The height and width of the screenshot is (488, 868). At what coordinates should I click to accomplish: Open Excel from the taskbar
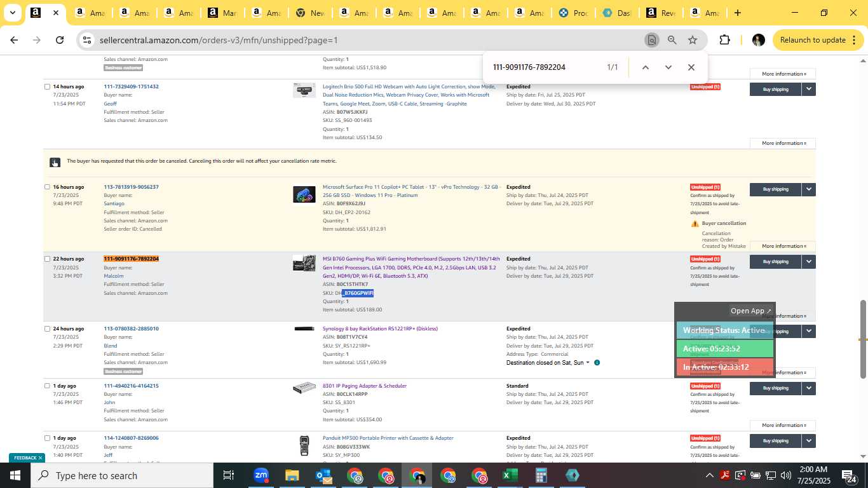tap(510, 475)
